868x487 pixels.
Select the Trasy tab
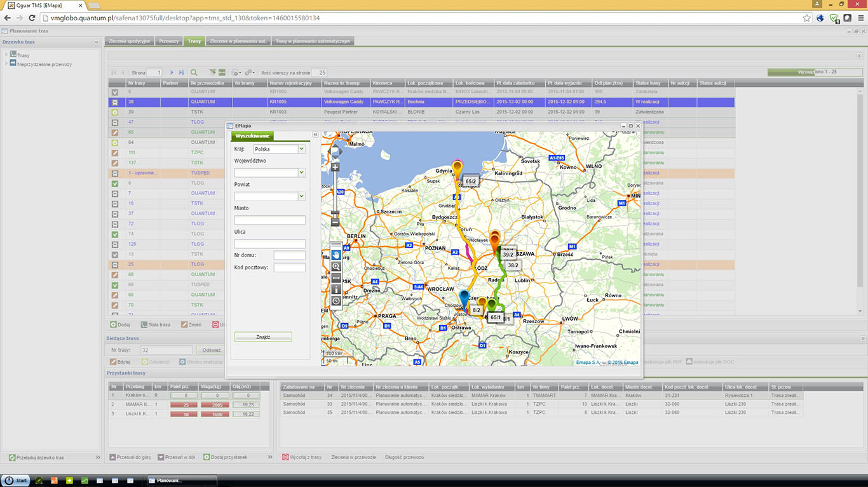194,41
